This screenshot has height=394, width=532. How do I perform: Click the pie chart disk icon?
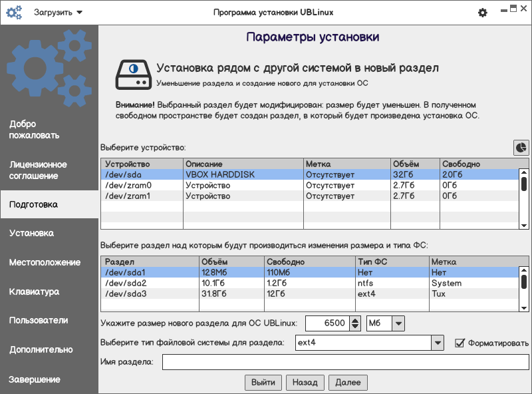point(521,147)
